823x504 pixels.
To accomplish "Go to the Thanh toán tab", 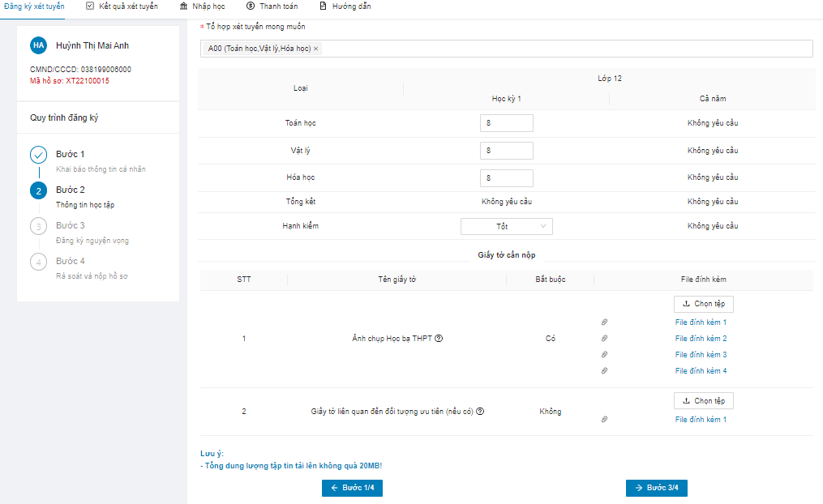I will pos(272,6).
